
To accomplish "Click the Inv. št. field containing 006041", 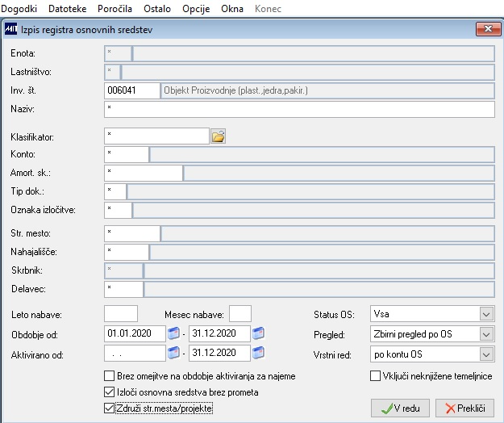I will click(132, 90).
